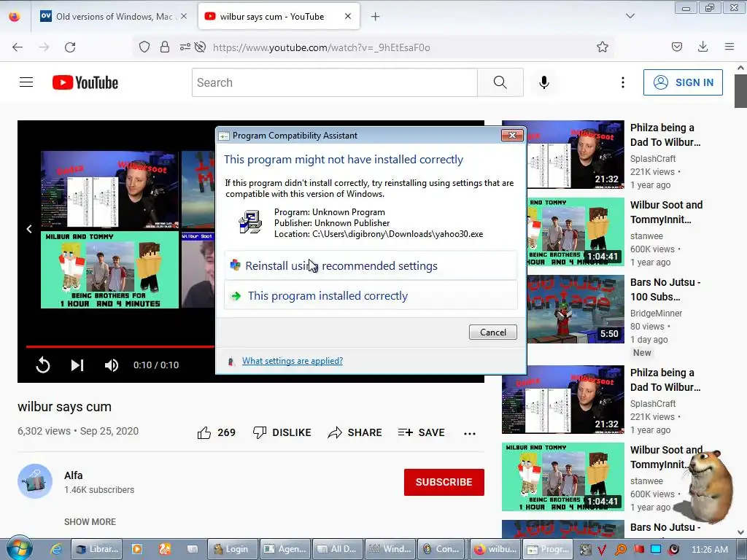Open the list all tabs dropdown arrow
The width and height of the screenshot is (747, 560).
click(x=630, y=16)
